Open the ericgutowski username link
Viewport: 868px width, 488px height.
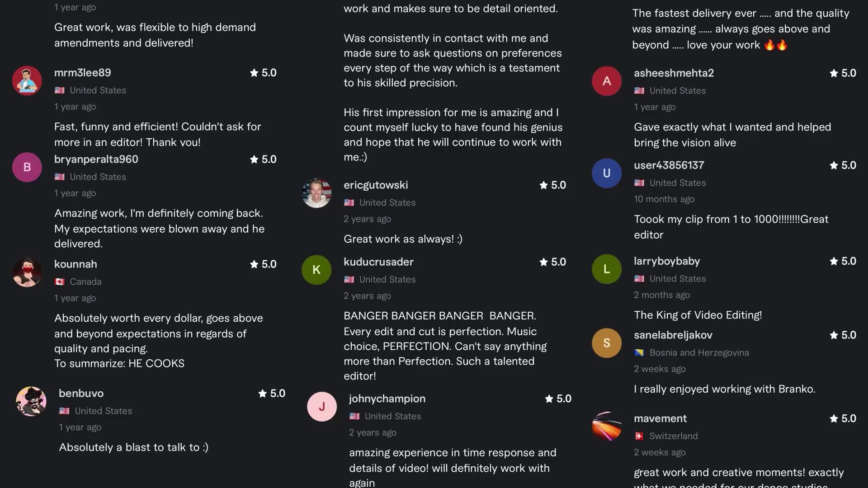tap(376, 185)
